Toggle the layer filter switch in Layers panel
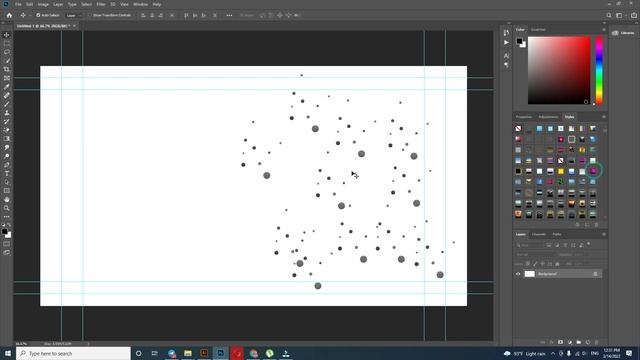 (x=589, y=244)
